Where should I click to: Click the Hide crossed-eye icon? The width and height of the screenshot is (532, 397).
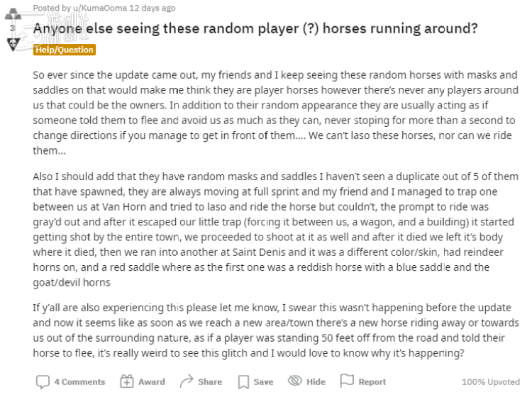pos(295,381)
